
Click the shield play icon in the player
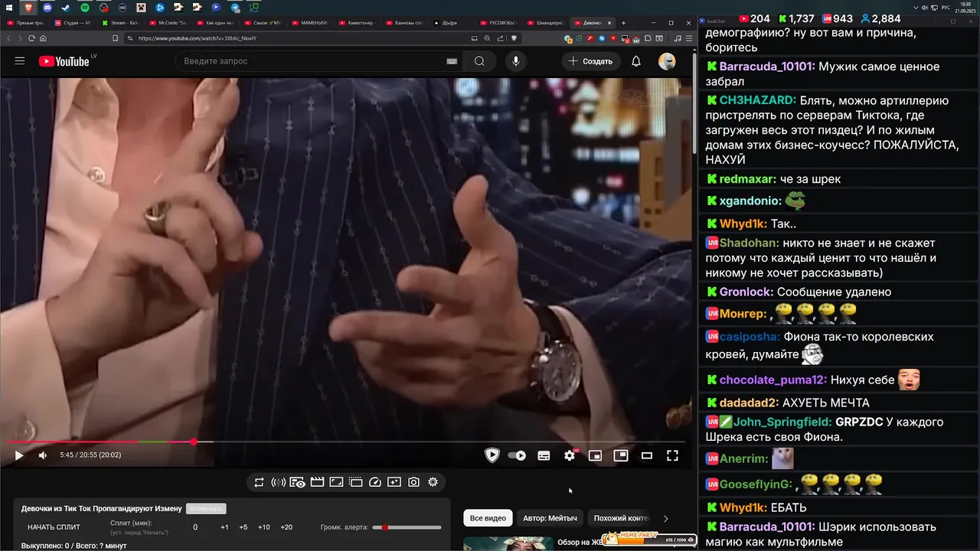click(x=492, y=455)
